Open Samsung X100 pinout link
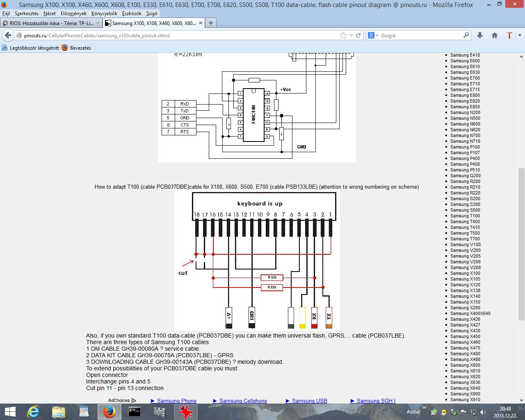This screenshot has width=525, height=420. click(465, 273)
